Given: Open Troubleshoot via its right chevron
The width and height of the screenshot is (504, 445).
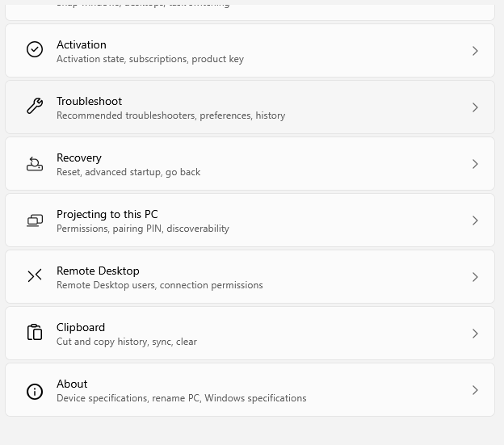Looking at the screenshot, I should pyautogui.click(x=475, y=107).
